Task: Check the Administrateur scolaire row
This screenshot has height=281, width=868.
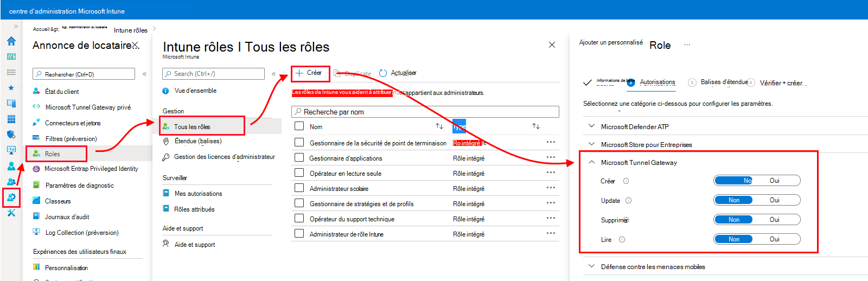Action: click(x=299, y=188)
